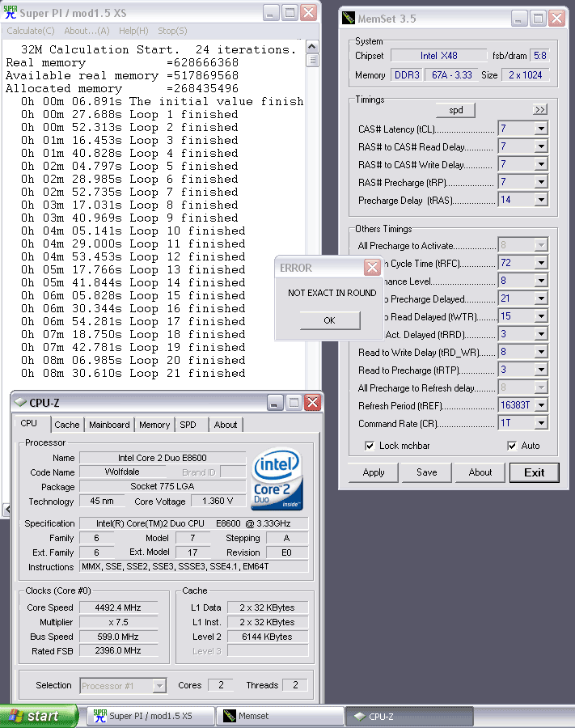Click the >> expand timings button

coord(539,109)
